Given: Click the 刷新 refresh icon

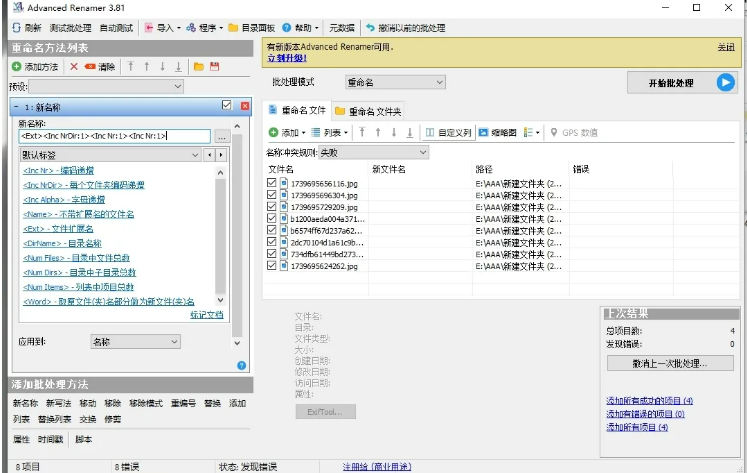Looking at the screenshot, I should tap(17, 28).
